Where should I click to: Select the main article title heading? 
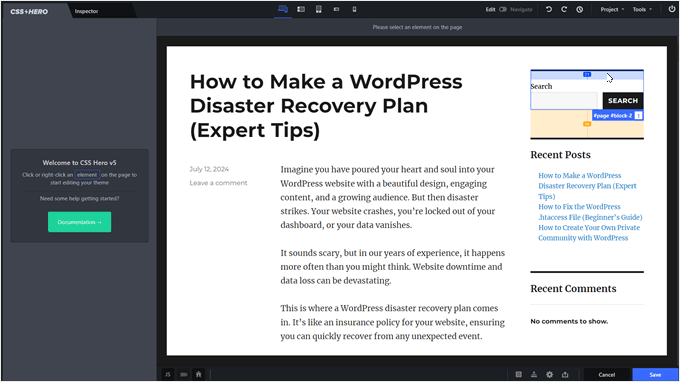(326, 106)
